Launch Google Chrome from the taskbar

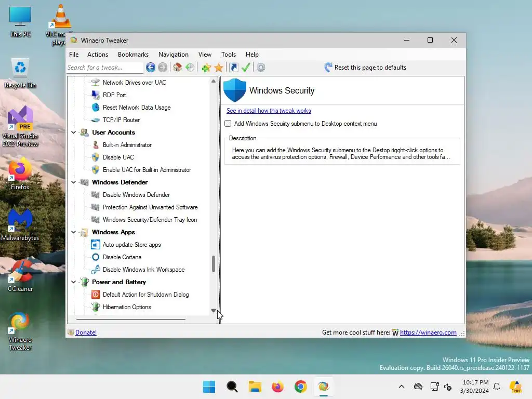click(301, 387)
